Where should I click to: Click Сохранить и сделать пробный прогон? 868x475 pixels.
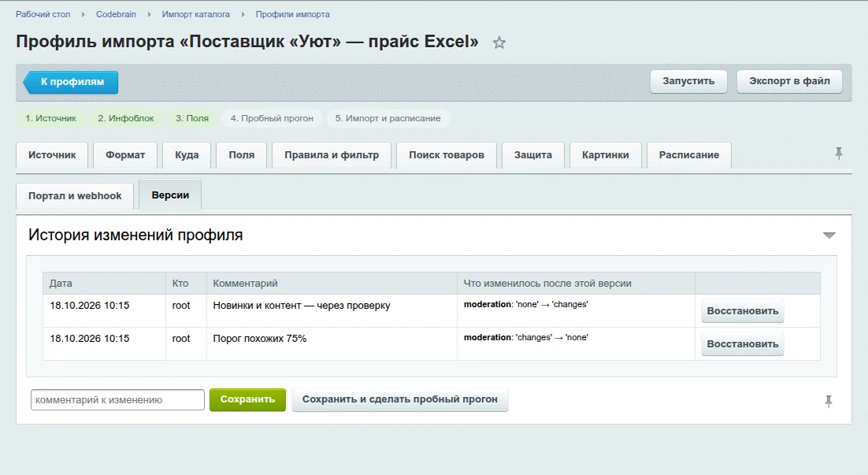click(399, 399)
